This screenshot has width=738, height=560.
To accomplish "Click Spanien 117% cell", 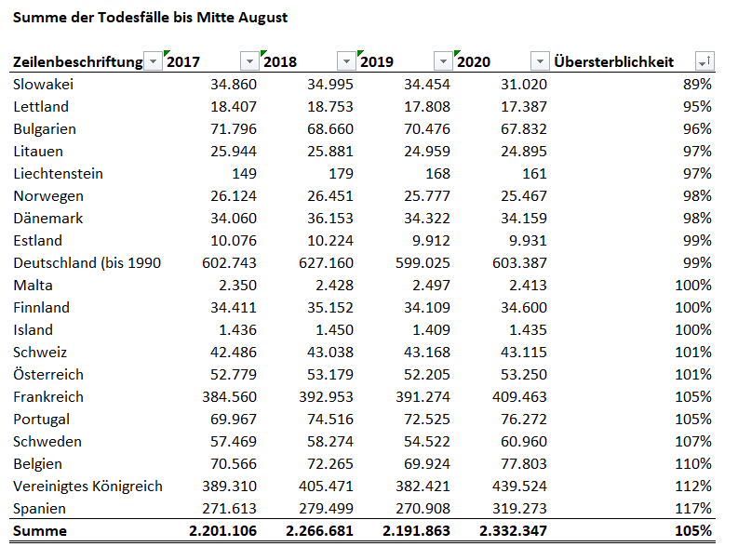I will (693, 509).
